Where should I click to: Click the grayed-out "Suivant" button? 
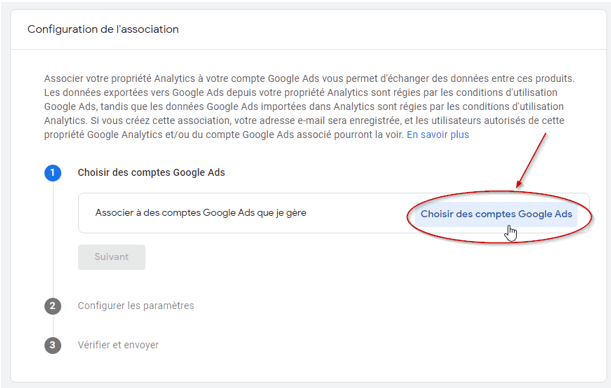click(111, 257)
